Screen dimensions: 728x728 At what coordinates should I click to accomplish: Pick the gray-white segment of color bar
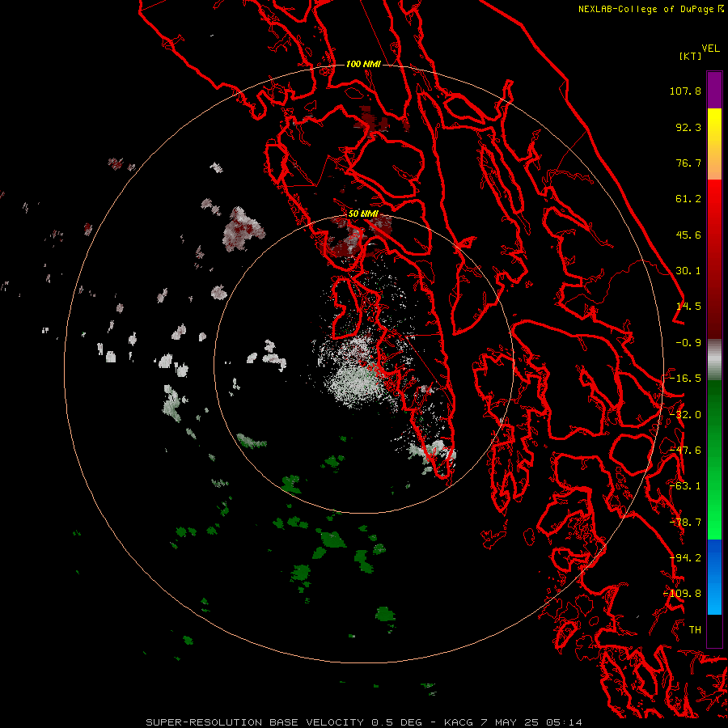click(714, 359)
